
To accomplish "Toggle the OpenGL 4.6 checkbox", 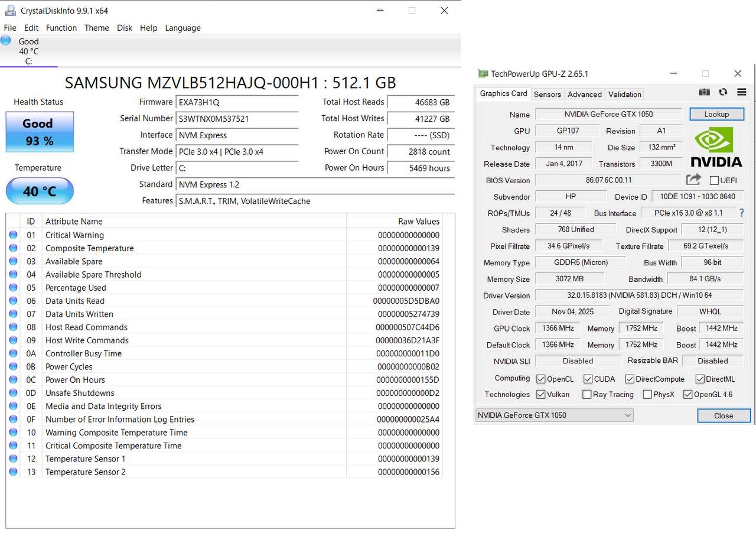I will pyautogui.click(x=687, y=394).
